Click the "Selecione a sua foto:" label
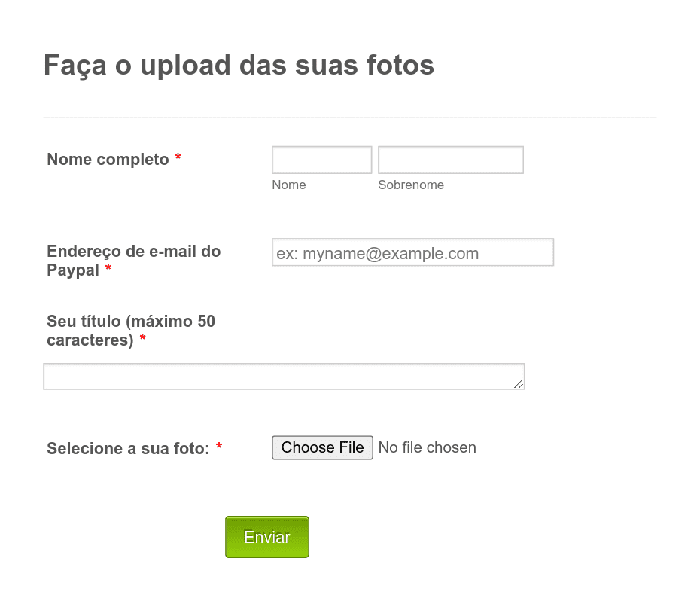700x601 pixels. [128, 448]
